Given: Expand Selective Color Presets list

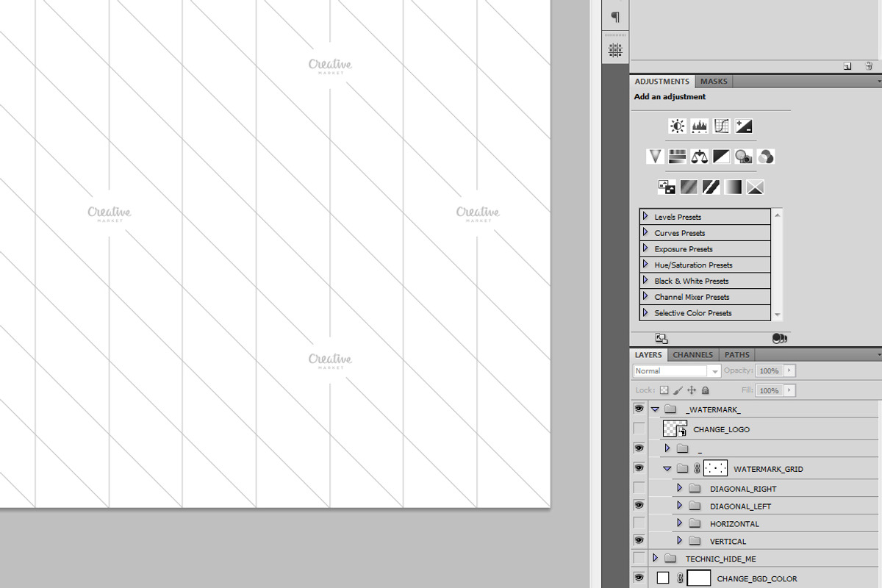Looking at the screenshot, I should click(x=645, y=312).
